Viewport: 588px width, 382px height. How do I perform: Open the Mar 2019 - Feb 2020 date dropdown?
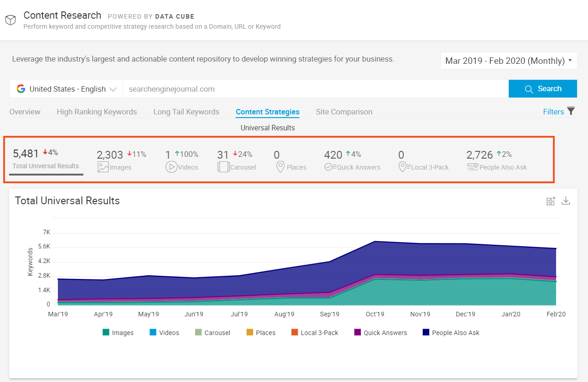coord(509,60)
